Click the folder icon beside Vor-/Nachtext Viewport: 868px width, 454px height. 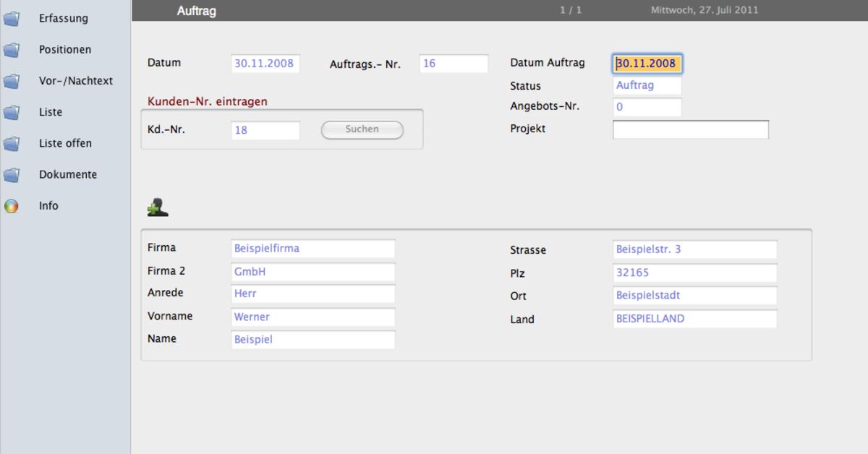(x=11, y=81)
